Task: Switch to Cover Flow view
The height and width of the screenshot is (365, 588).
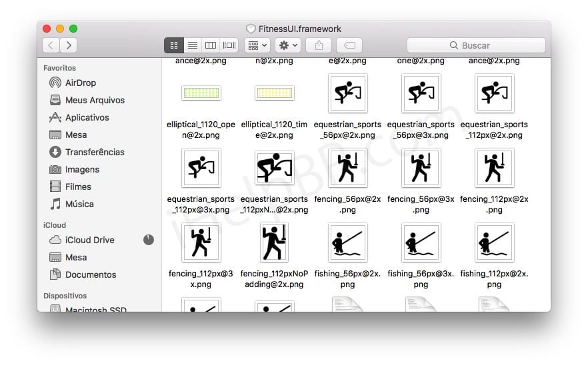Action: (x=229, y=45)
